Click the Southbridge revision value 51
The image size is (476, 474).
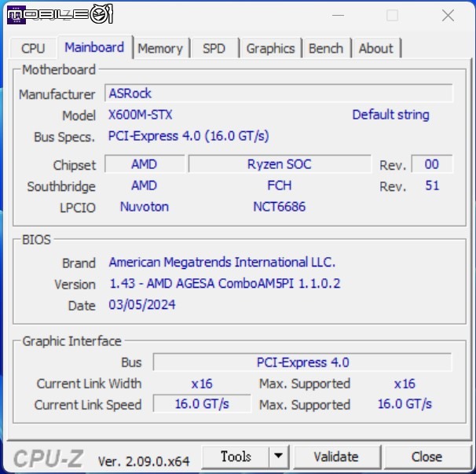point(432,186)
